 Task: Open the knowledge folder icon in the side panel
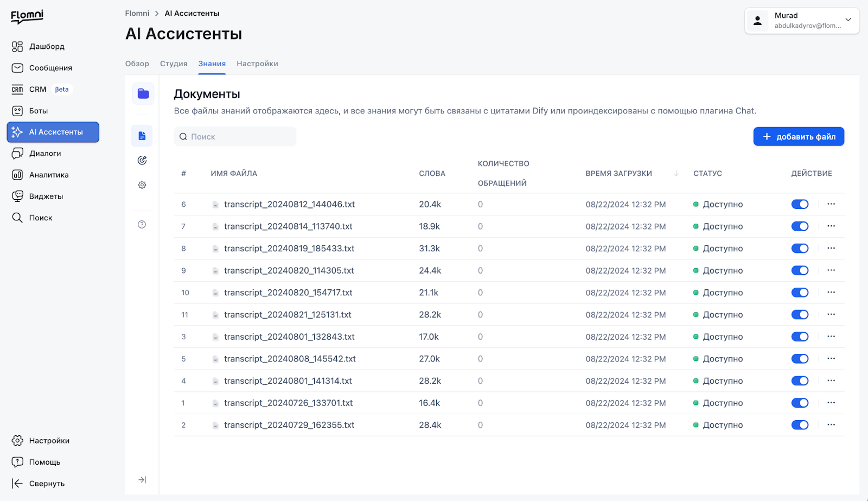point(143,94)
